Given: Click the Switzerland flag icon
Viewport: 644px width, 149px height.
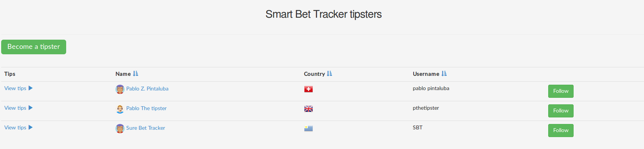Looking at the screenshot, I should pyautogui.click(x=309, y=89).
